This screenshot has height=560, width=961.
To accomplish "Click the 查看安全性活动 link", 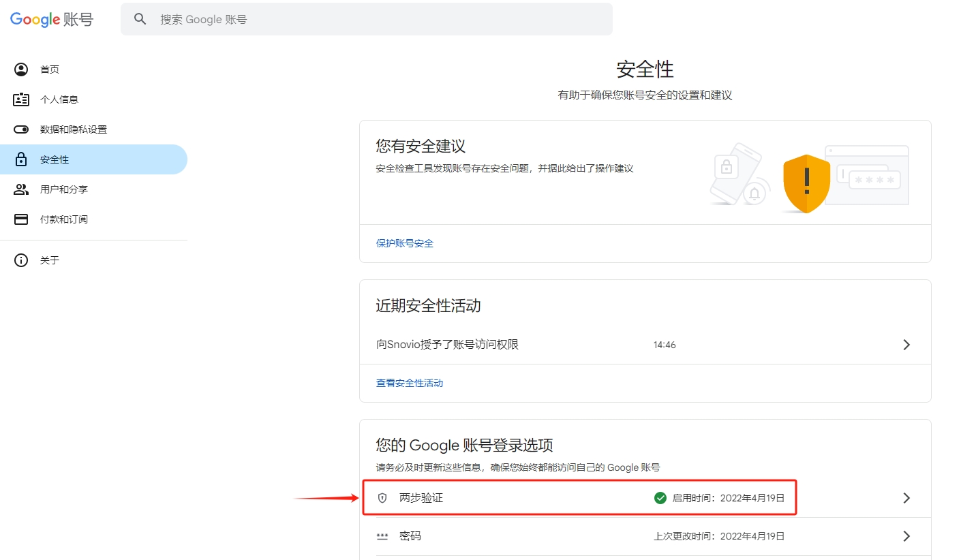I will 410,384.
